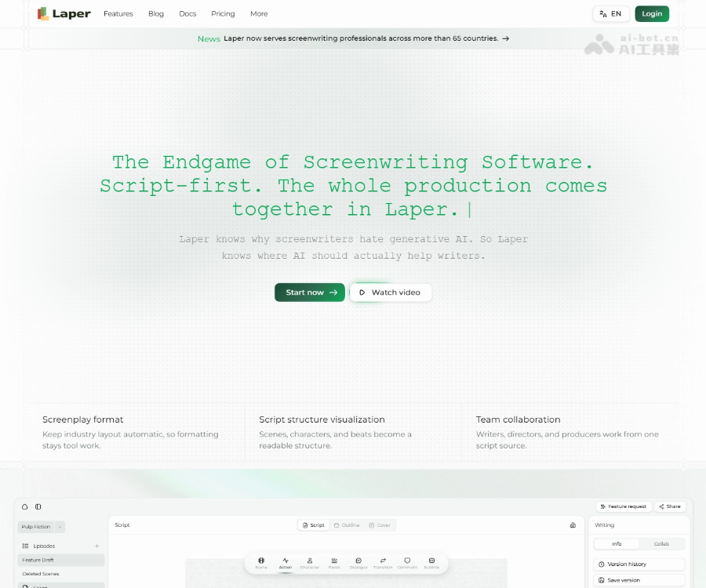Select the Subtitle element tool

[431, 563]
